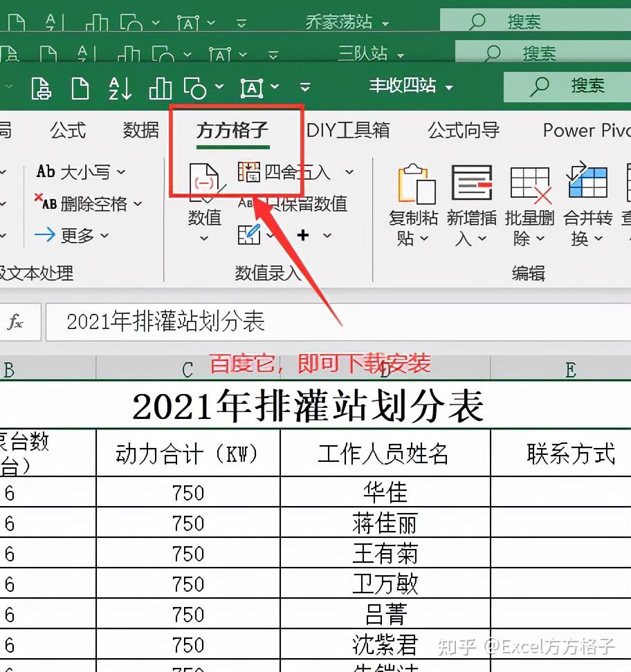Screen dimensions: 631x672
Task: Click 新增插入 button
Action: tap(471, 205)
